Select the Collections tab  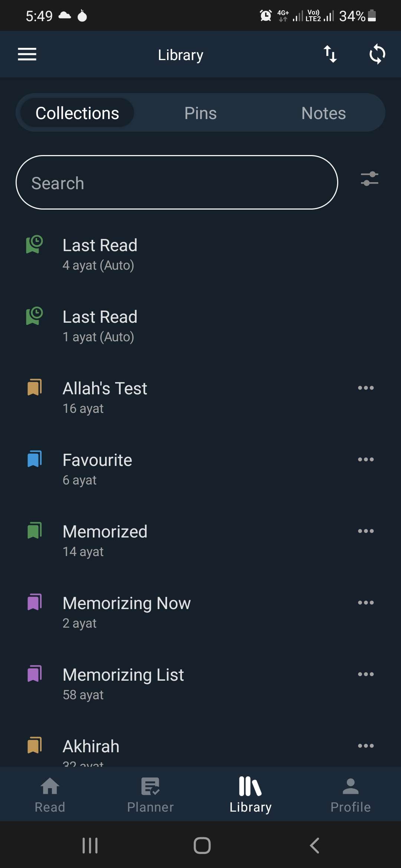point(77,113)
